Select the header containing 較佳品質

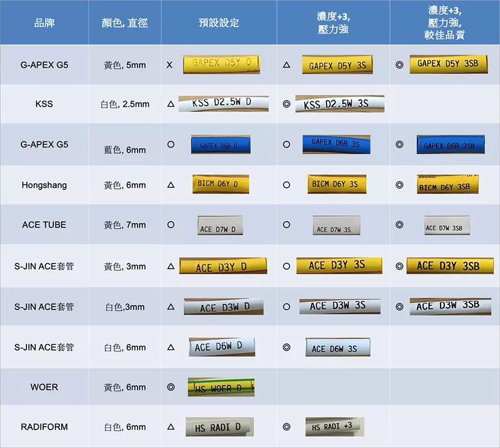click(444, 22)
